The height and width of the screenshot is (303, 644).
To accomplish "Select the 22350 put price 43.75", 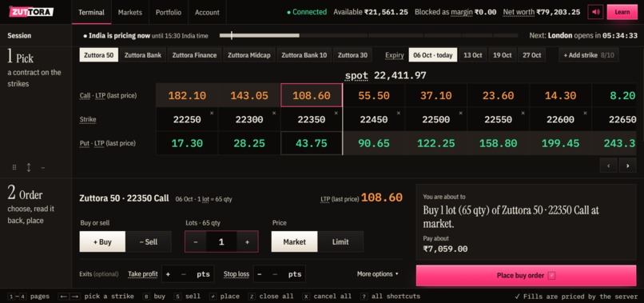I will click(x=312, y=143).
